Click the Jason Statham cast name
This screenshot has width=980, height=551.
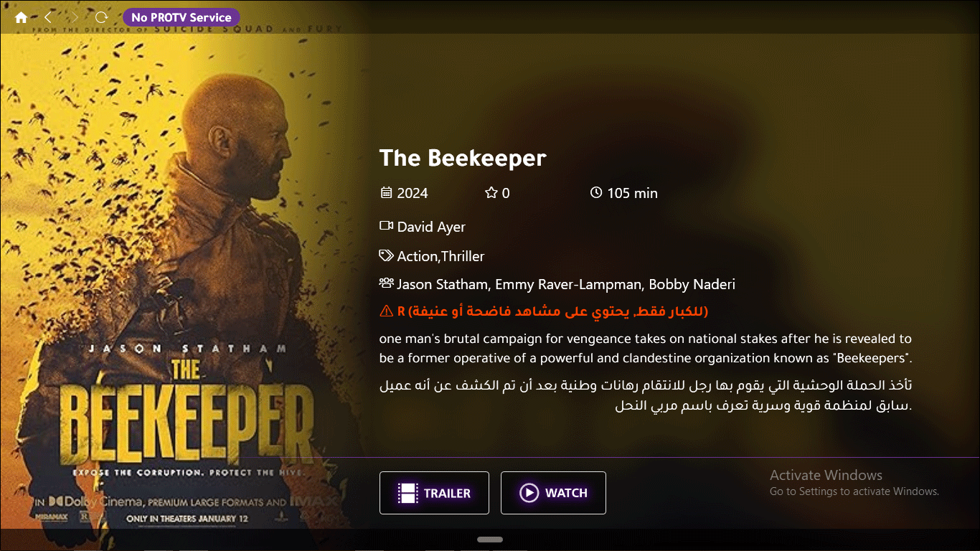coord(443,284)
